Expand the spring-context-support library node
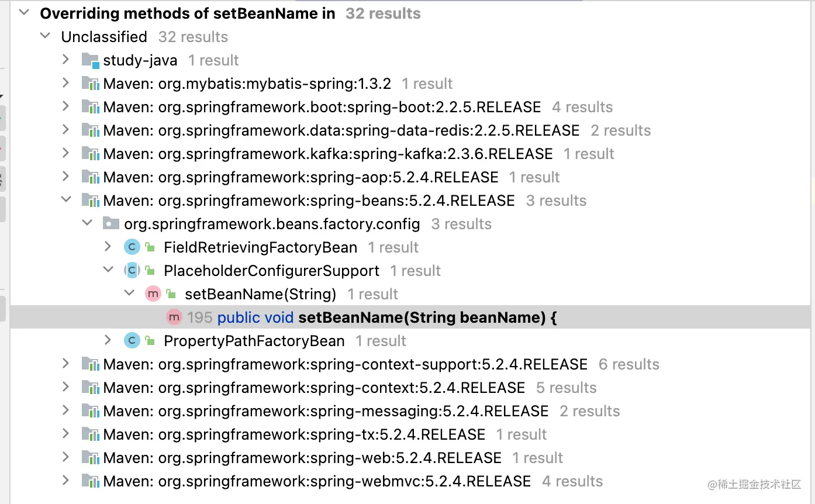This screenshot has height=504, width=815. [x=66, y=364]
